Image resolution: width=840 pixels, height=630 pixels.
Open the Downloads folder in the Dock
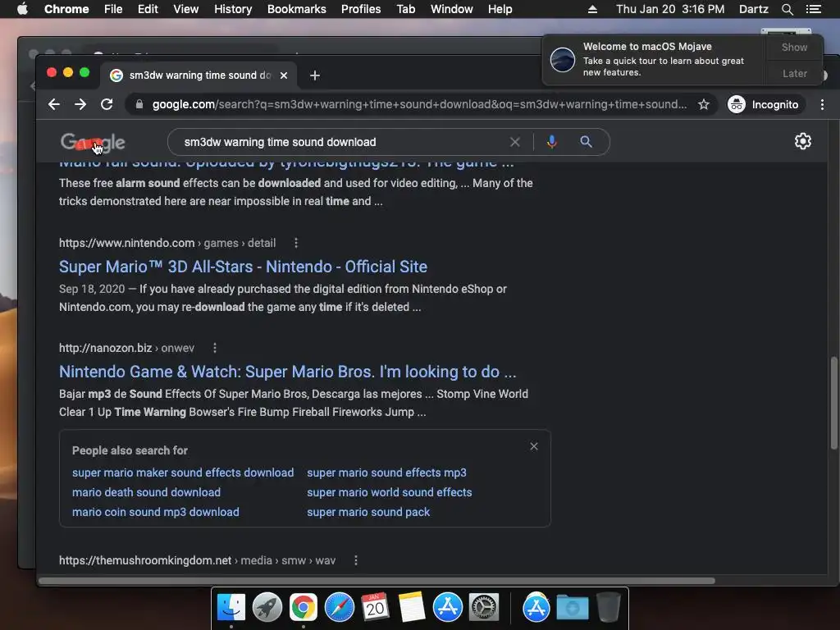click(x=572, y=608)
